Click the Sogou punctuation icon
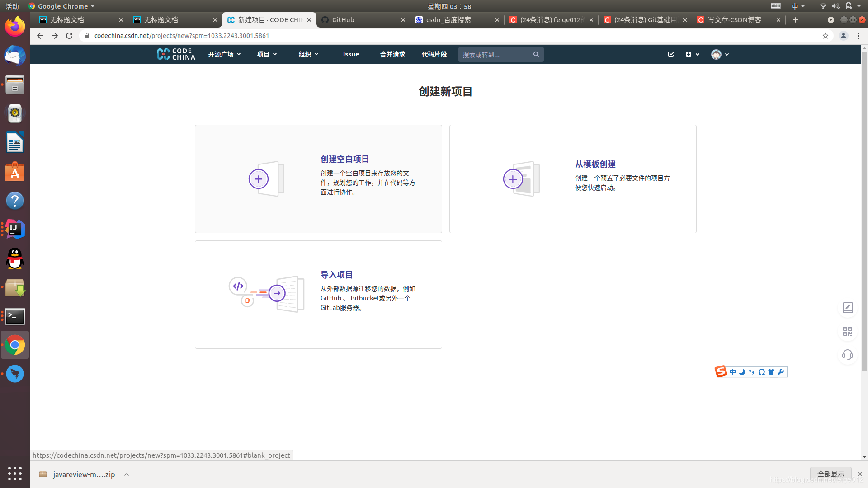 point(752,372)
